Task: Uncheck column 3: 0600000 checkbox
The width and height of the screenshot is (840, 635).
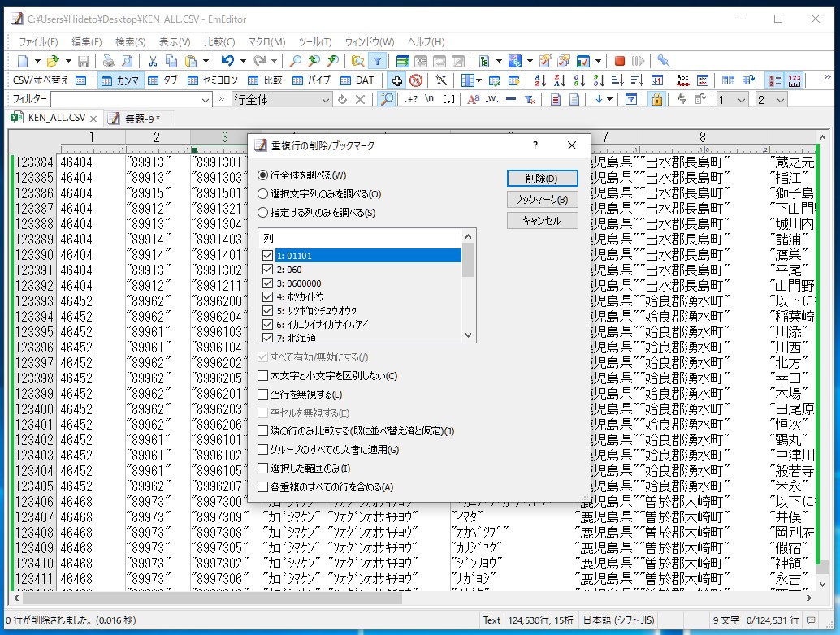Action: click(x=268, y=283)
